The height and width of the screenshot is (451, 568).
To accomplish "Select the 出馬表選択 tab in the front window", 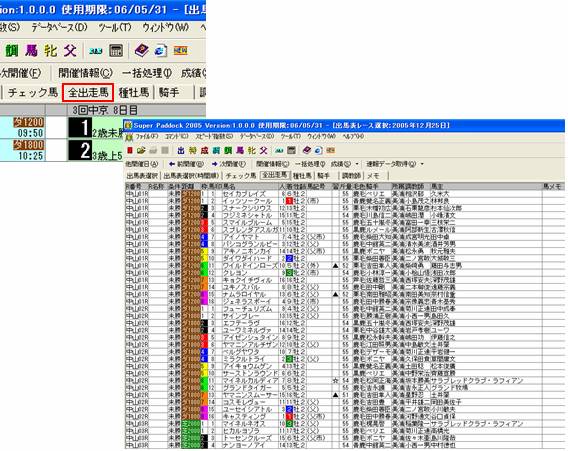I will coord(142,175).
